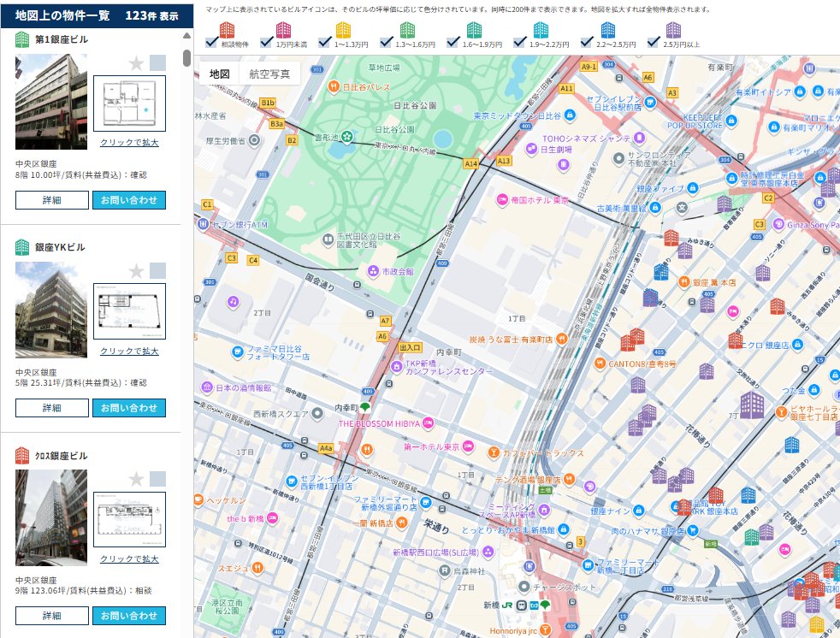Click 東京ミッドタウン日比谷 shopping marker
The image size is (840, 638).
(x=570, y=115)
